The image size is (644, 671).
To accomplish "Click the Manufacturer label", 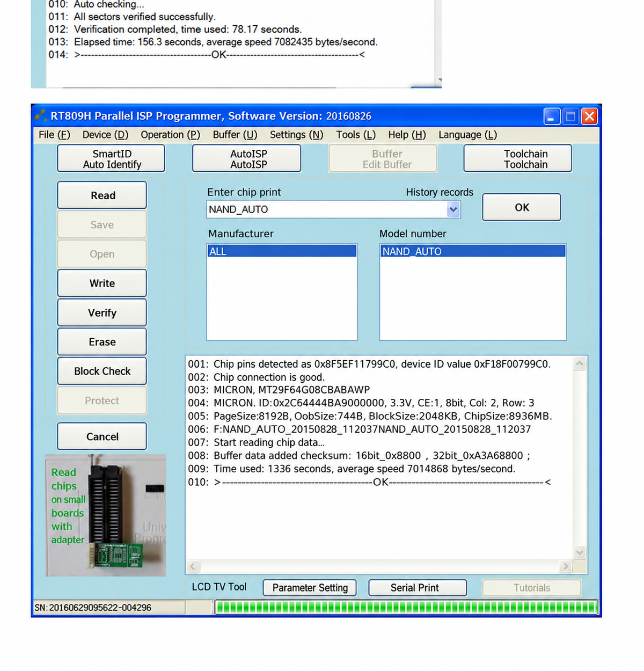I will click(240, 234).
